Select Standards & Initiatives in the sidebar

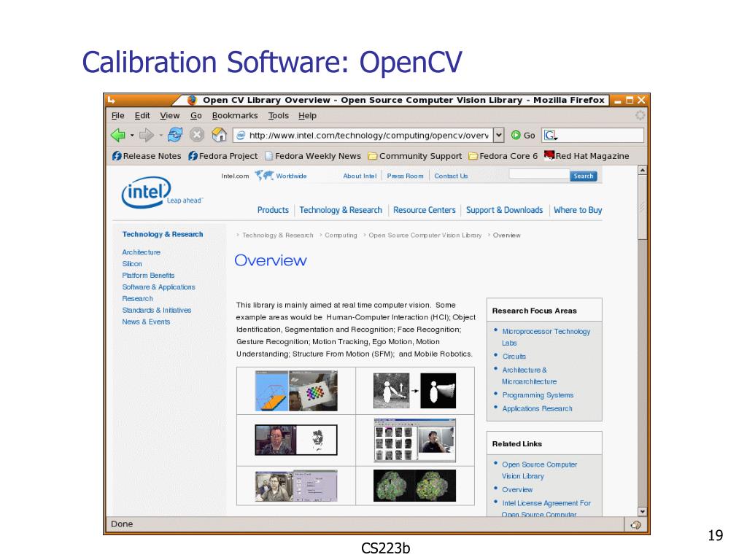[x=157, y=310]
